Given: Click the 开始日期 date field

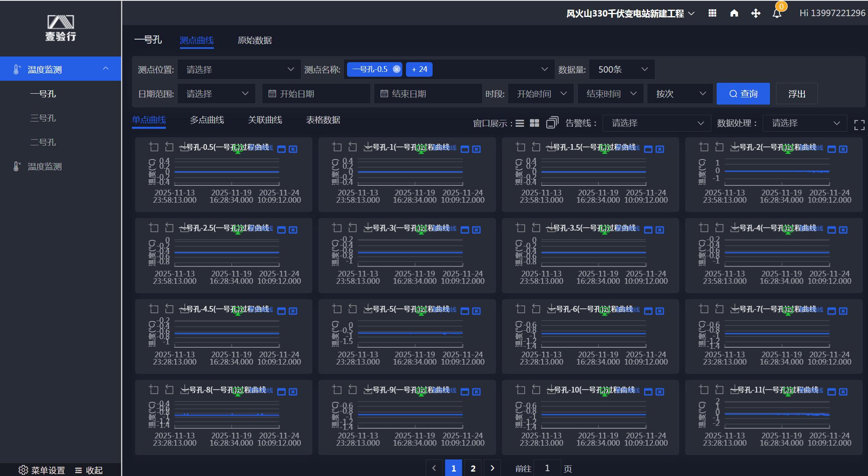Looking at the screenshot, I should [x=316, y=94].
